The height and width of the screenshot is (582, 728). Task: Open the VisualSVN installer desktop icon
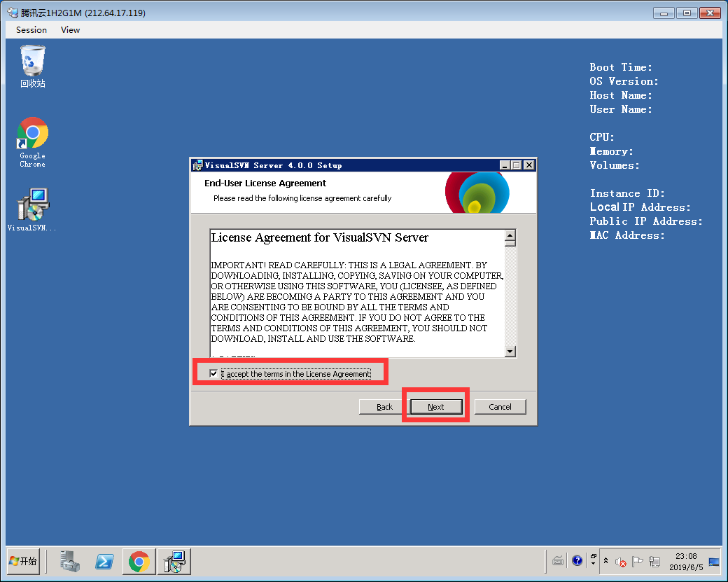point(32,203)
